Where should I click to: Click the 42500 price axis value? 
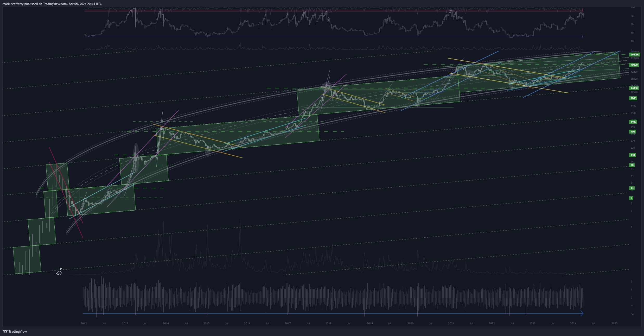point(634,72)
